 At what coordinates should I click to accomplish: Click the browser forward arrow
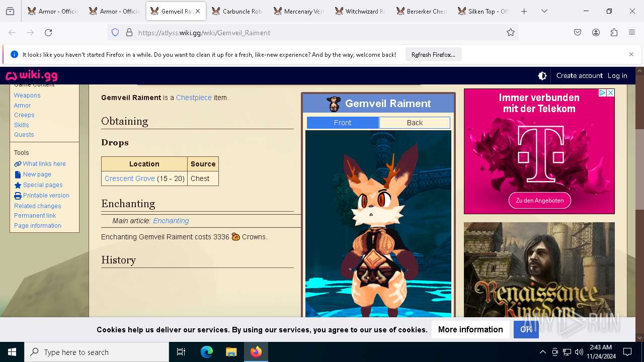30,33
